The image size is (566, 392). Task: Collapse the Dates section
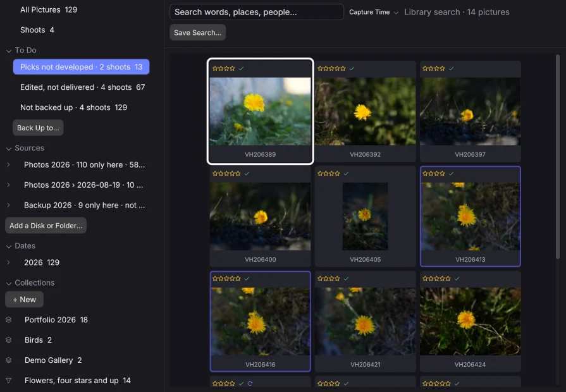(9, 246)
